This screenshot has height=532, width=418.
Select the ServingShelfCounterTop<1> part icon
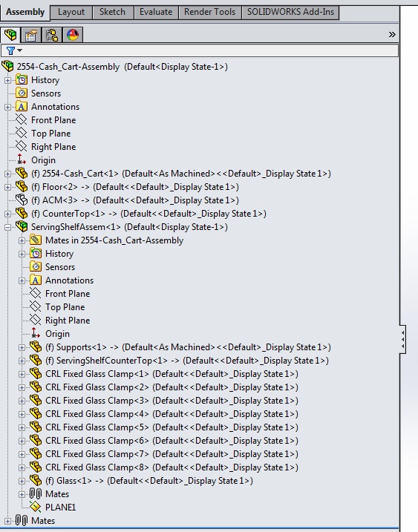pos(36,360)
